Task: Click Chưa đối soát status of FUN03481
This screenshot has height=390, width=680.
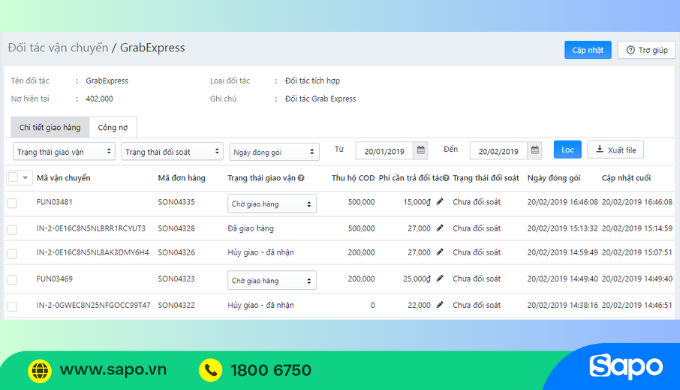Action: pyautogui.click(x=477, y=202)
